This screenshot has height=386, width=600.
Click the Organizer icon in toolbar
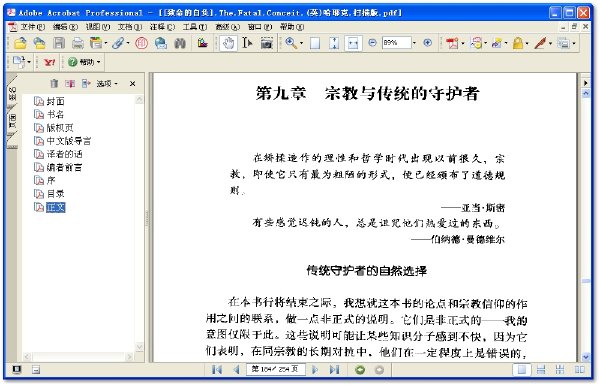pos(96,43)
